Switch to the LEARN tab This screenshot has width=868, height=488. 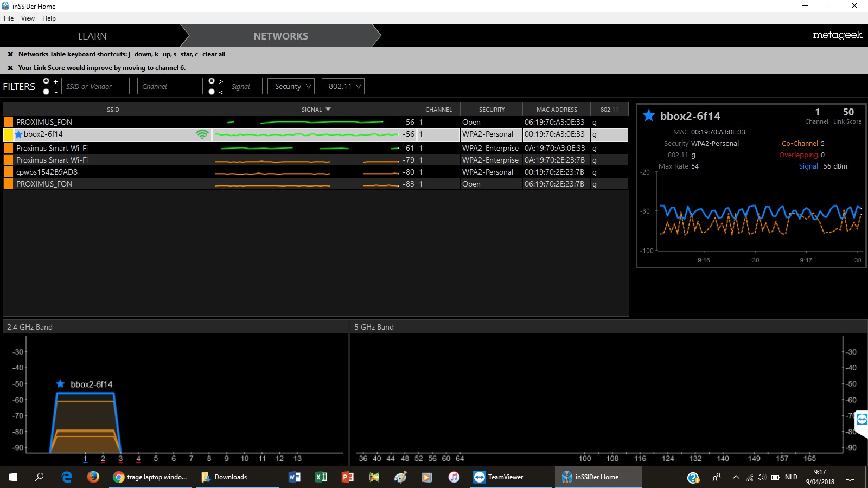click(92, 36)
